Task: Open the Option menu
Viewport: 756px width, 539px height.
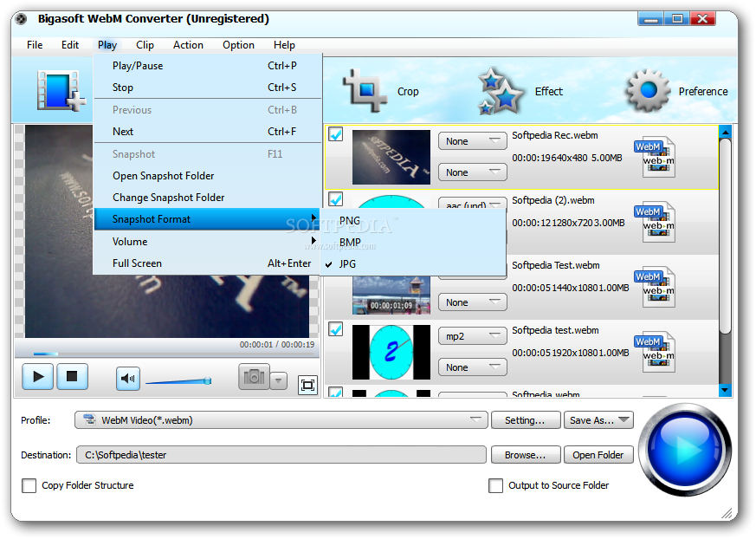Action: click(x=238, y=45)
